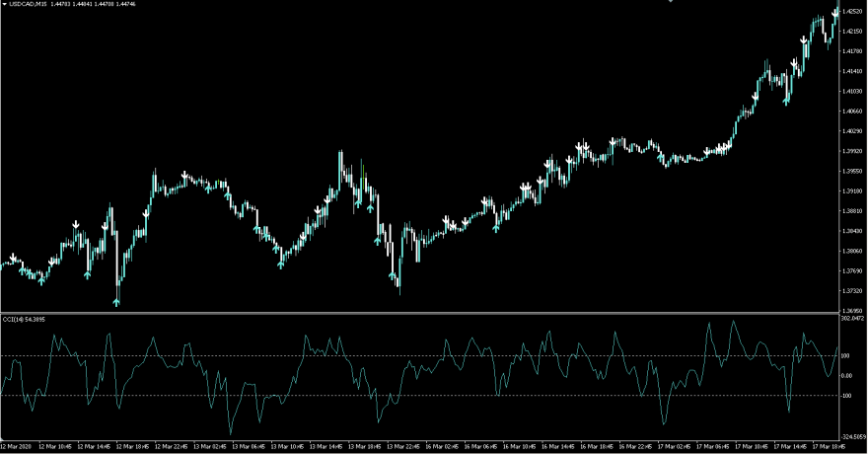Click the 1.37690 price scale label
Screen dimensions: 868x454
(x=853, y=270)
